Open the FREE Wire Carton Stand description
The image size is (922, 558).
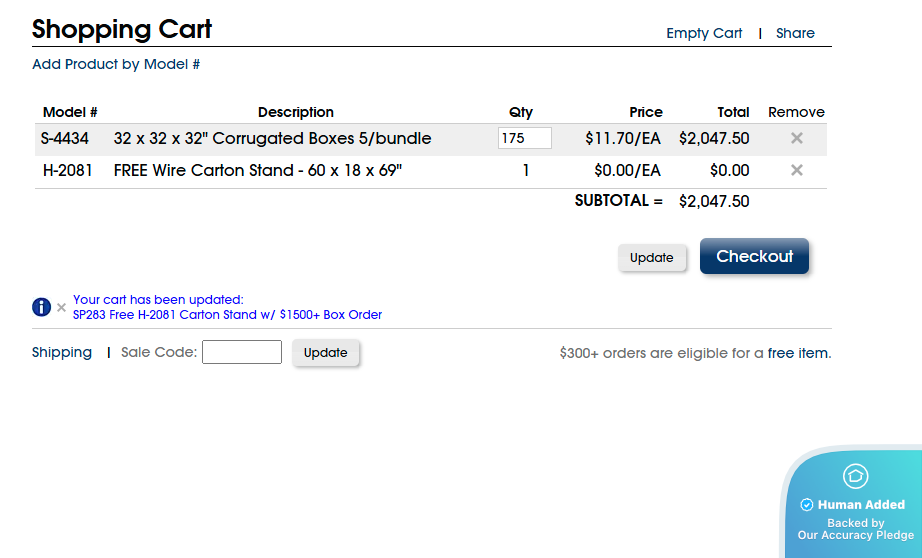coord(257,170)
